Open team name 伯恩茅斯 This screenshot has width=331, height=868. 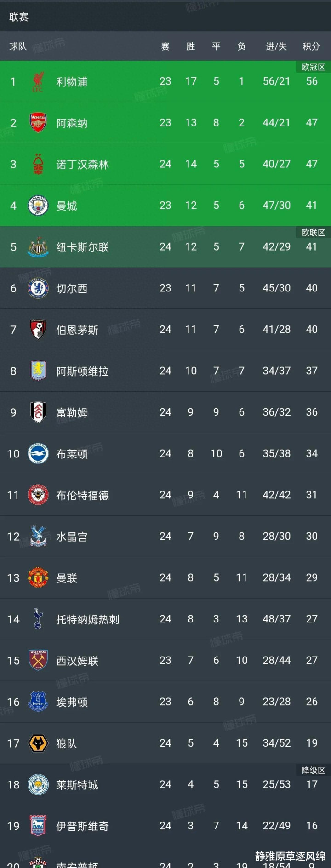[x=77, y=330]
